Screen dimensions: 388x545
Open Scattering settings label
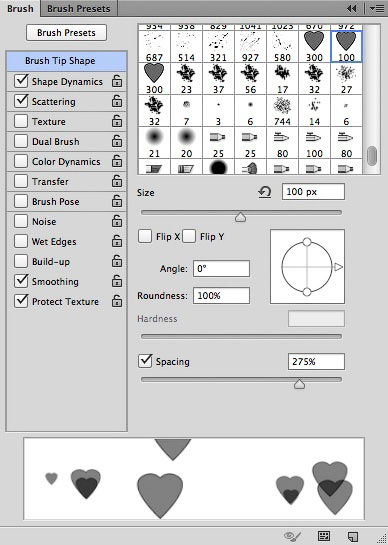pyautogui.click(x=54, y=101)
